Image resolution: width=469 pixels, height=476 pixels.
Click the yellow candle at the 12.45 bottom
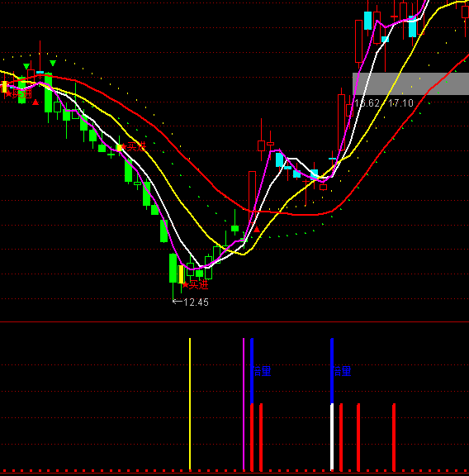[x=181, y=274]
